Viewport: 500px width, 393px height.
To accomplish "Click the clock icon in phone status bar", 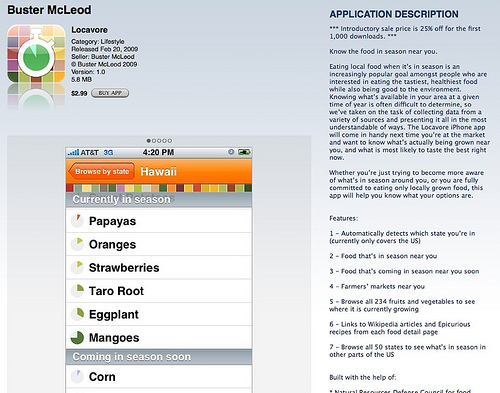I will coord(231,152).
